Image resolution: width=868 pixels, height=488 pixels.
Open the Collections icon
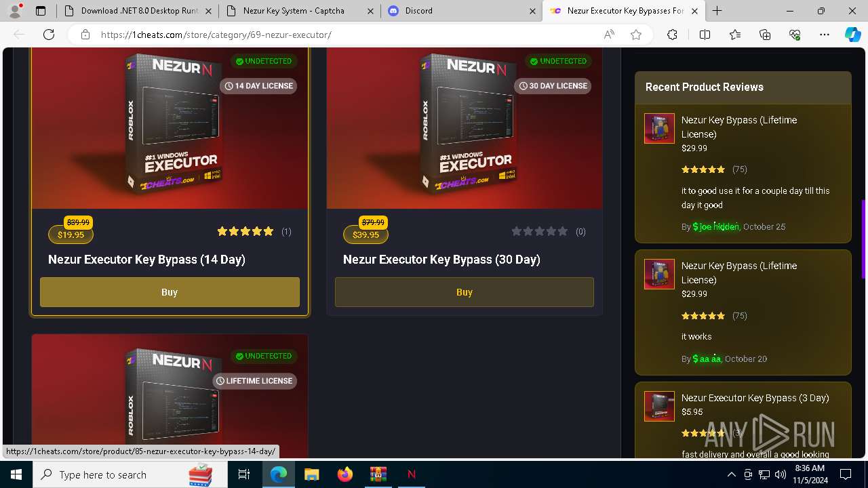pos(765,35)
